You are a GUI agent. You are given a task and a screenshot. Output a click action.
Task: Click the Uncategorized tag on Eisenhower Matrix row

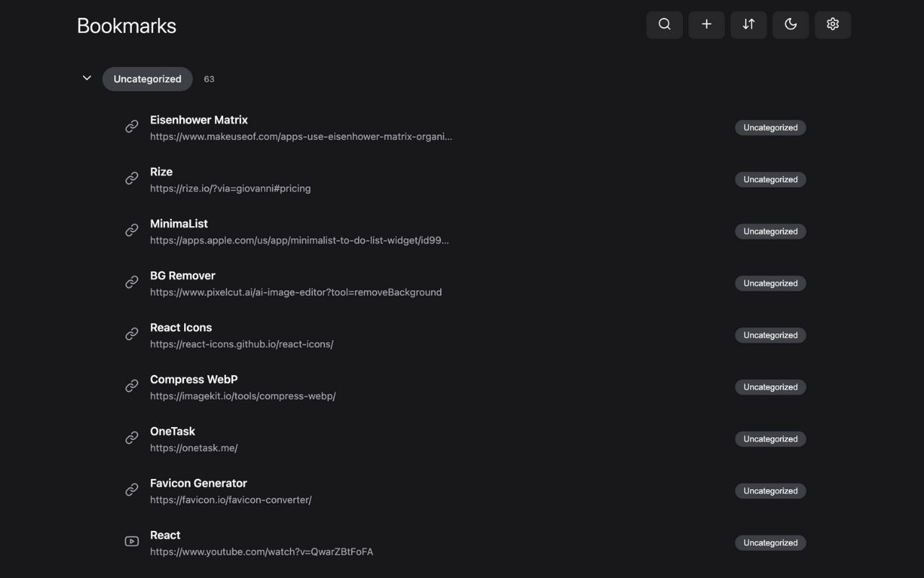pos(770,127)
